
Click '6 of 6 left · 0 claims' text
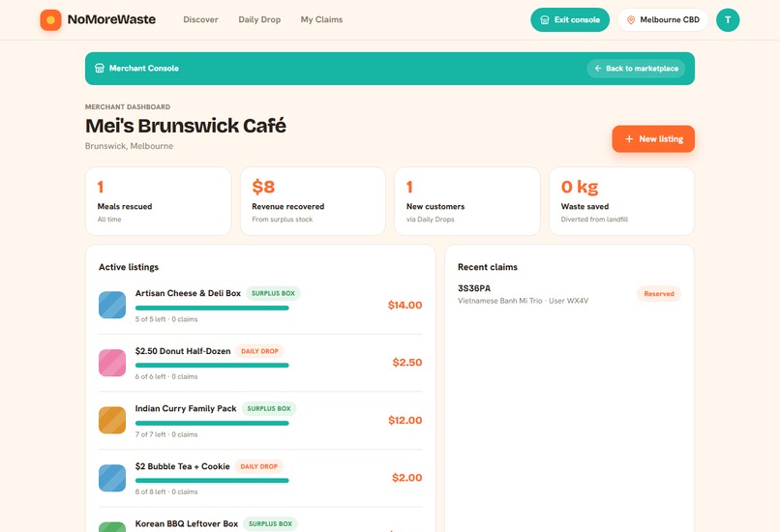click(166, 377)
